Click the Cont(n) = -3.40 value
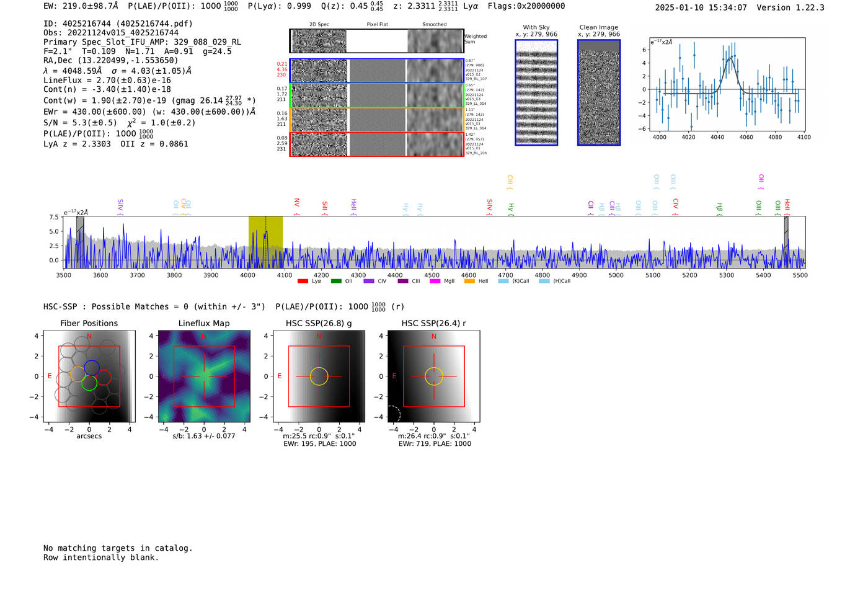Viewport: 868px width, 591px height. 107,89
